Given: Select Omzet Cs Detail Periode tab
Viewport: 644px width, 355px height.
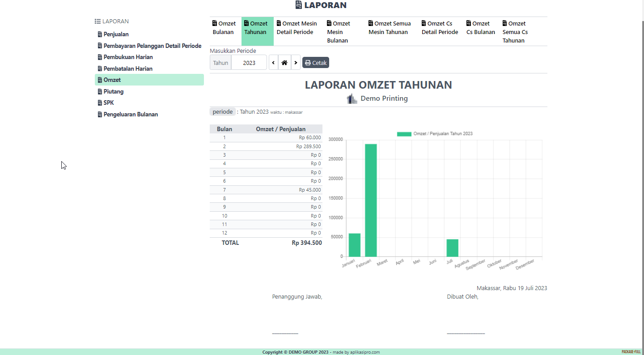Looking at the screenshot, I should pos(440,28).
